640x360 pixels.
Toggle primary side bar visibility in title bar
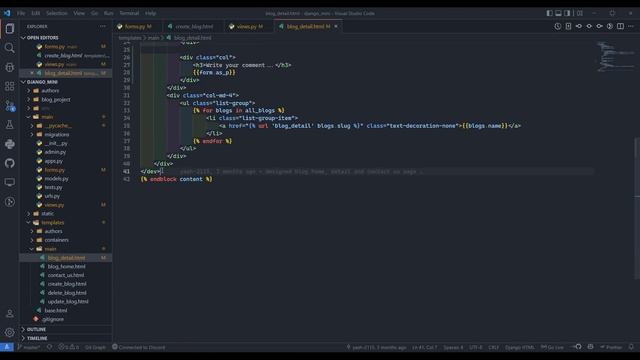(549, 13)
